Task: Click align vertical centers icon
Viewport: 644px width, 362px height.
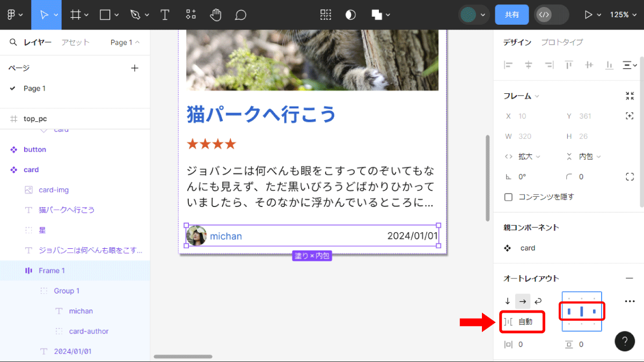Action: pyautogui.click(x=589, y=65)
